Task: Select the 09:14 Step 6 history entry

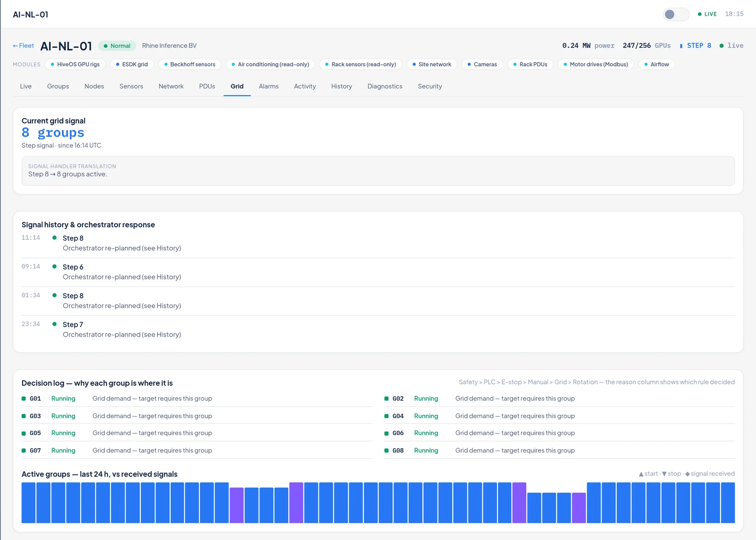Action: [x=378, y=272]
